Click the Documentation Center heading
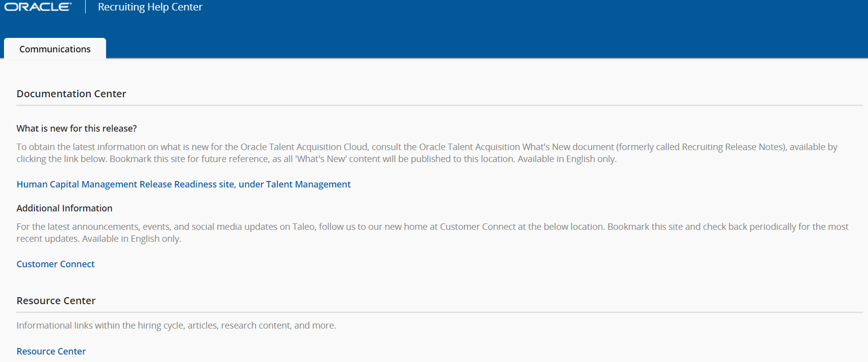 pos(71,94)
